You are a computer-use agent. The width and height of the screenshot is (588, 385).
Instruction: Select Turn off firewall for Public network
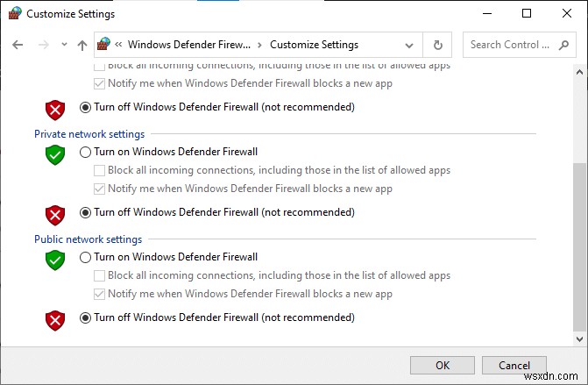[x=85, y=317]
